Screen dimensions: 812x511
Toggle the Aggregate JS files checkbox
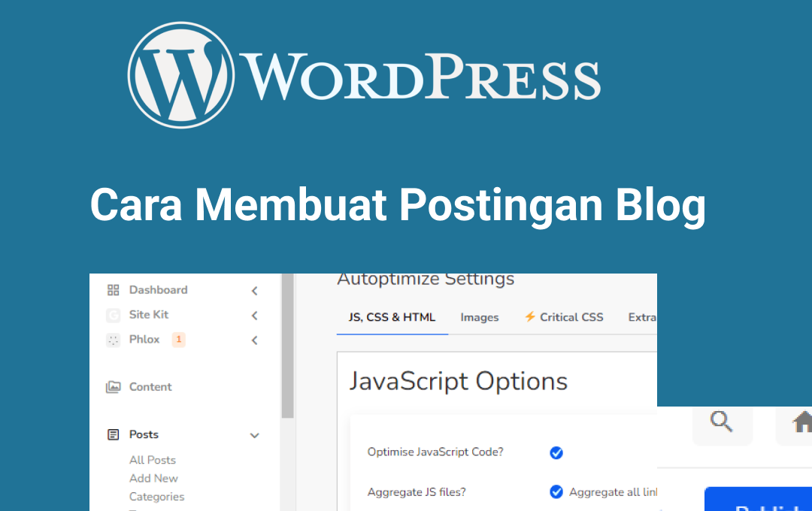[x=556, y=492]
